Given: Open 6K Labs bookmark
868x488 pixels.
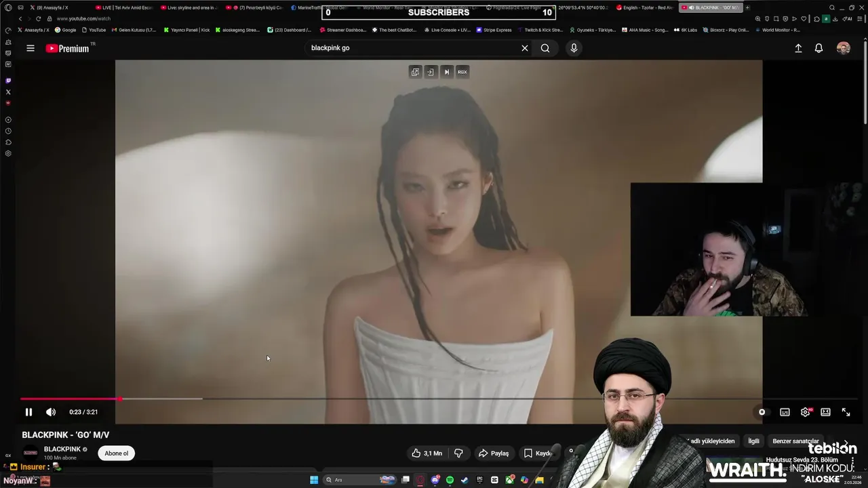Looking at the screenshot, I should tap(686, 30).
